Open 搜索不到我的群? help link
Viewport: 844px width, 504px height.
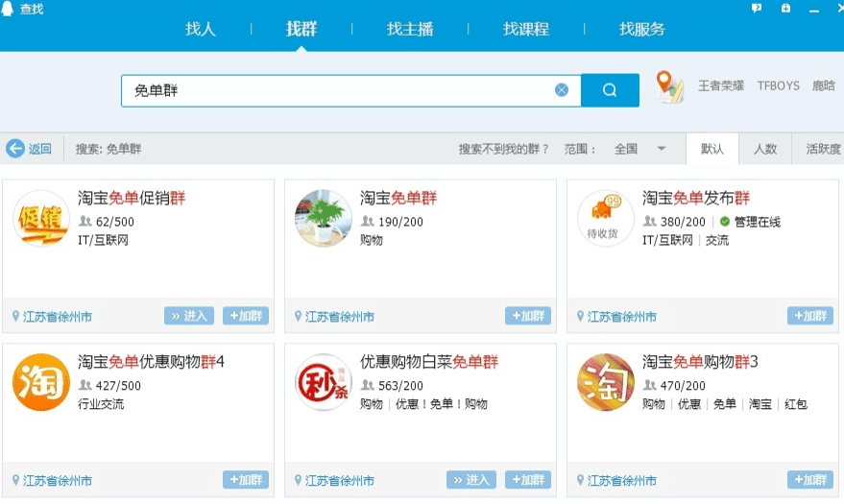(503, 149)
